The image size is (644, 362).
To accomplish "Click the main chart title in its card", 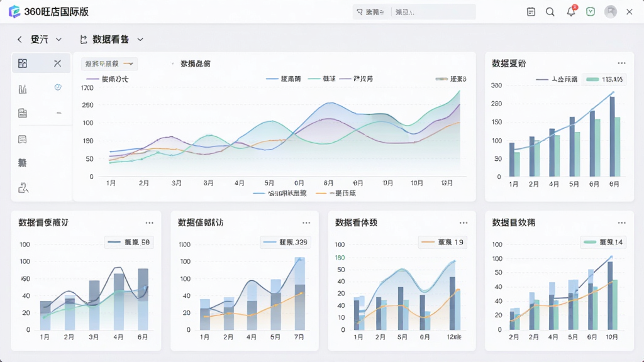I will tap(196, 63).
